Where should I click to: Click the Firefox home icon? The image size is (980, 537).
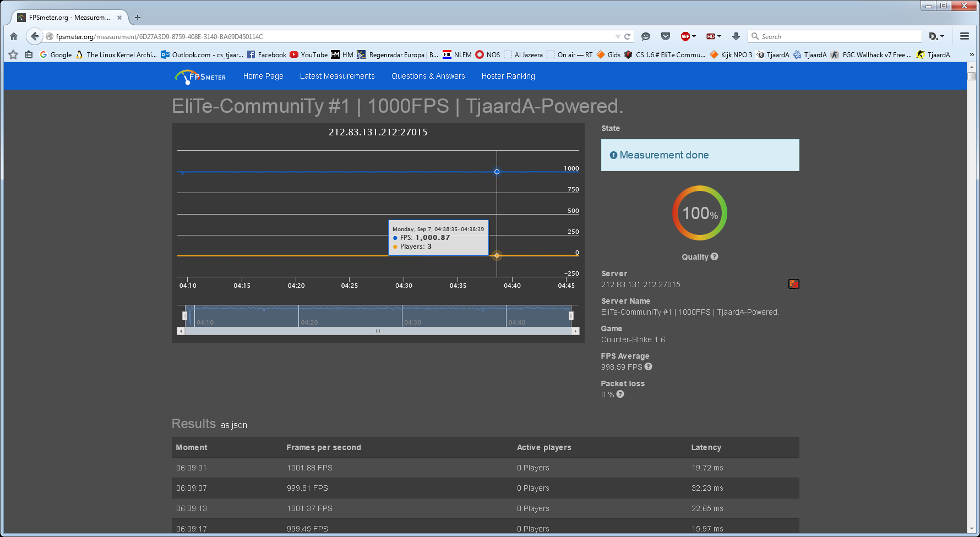[14, 36]
